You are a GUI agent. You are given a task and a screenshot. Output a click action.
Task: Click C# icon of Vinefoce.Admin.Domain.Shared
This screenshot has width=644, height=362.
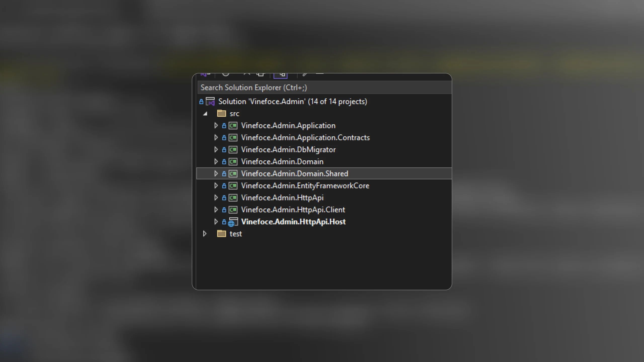(x=233, y=174)
